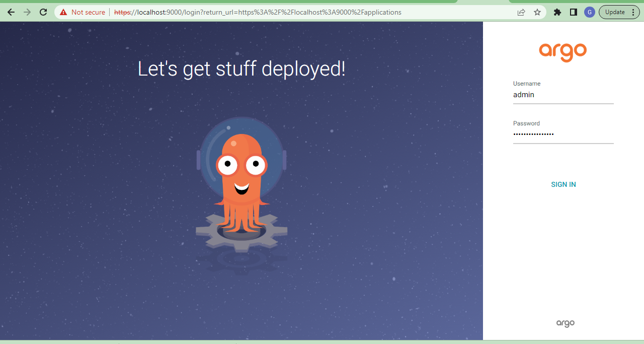The width and height of the screenshot is (644, 344).
Task: Click the browser extensions puzzle icon
Action: click(557, 12)
